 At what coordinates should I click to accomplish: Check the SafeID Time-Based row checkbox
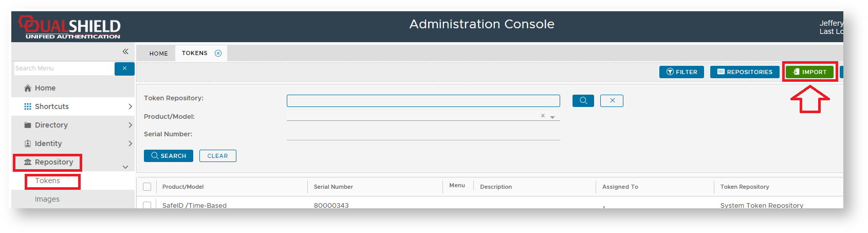click(x=147, y=205)
